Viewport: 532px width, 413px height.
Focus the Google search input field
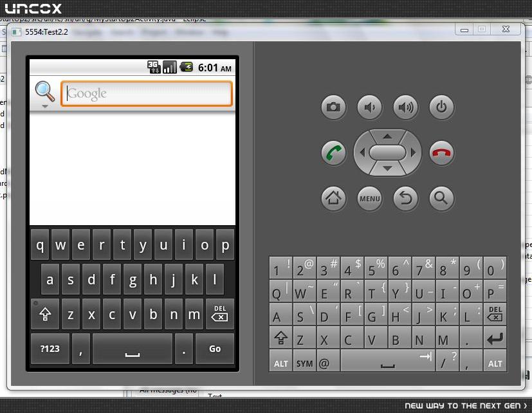click(x=147, y=93)
